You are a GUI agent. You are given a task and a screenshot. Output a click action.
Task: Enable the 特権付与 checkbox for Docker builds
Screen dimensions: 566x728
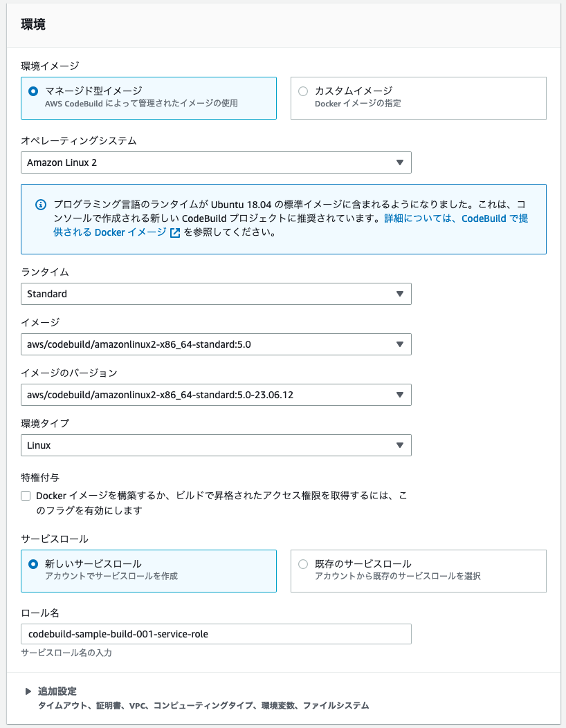click(x=25, y=495)
